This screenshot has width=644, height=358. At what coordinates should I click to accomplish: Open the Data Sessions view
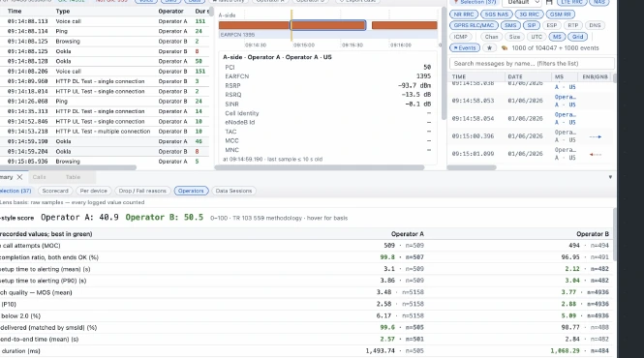233,191
